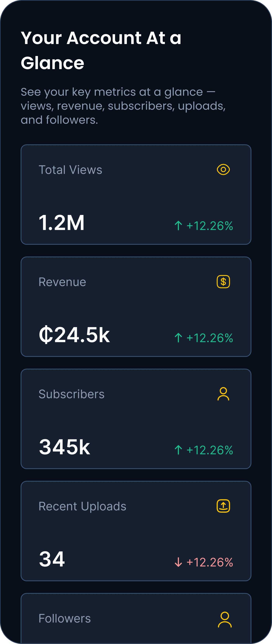Image resolution: width=272 pixels, height=644 pixels.
Task: Click the green up arrow on Subscribers card
Action: (178, 450)
